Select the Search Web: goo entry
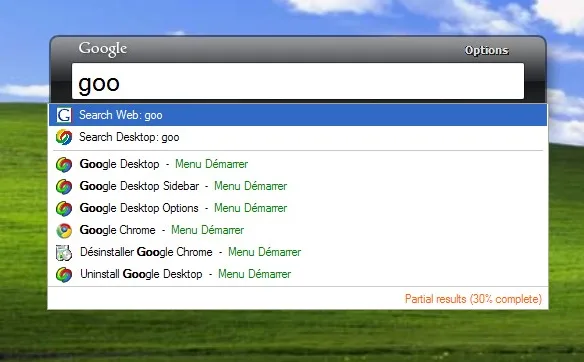The height and width of the screenshot is (362, 584). (x=298, y=115)
